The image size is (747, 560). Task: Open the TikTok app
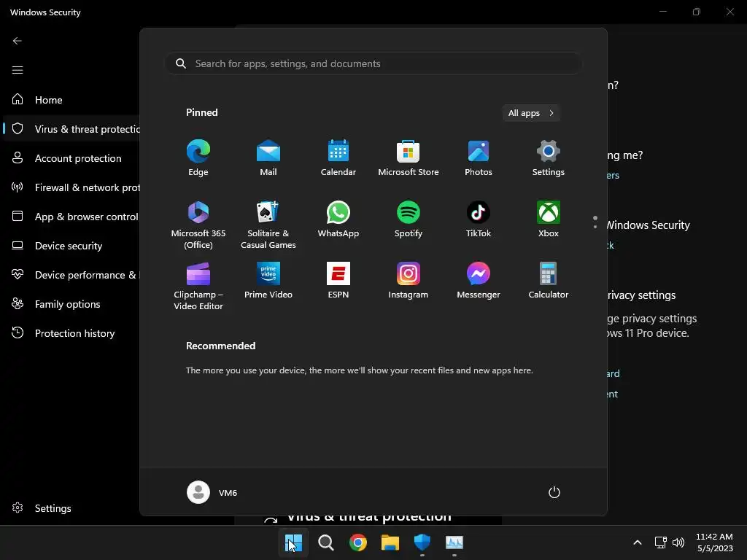click(x=479, y=219)
